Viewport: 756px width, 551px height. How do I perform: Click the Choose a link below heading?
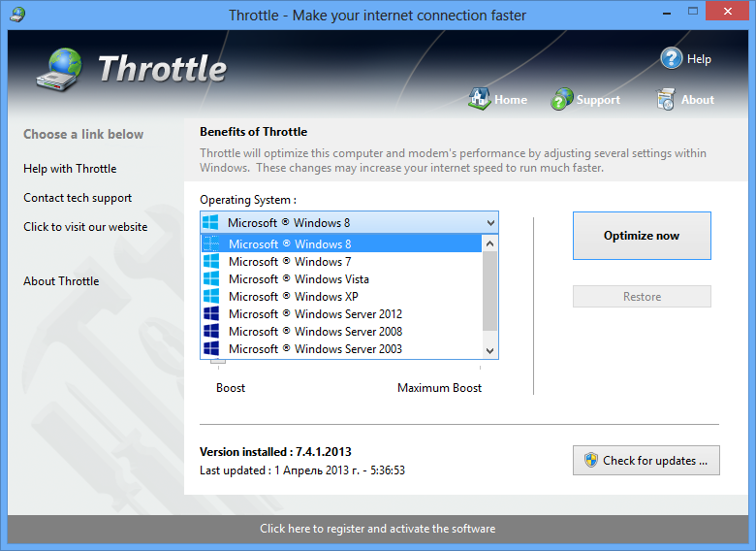tap(83, 134)
